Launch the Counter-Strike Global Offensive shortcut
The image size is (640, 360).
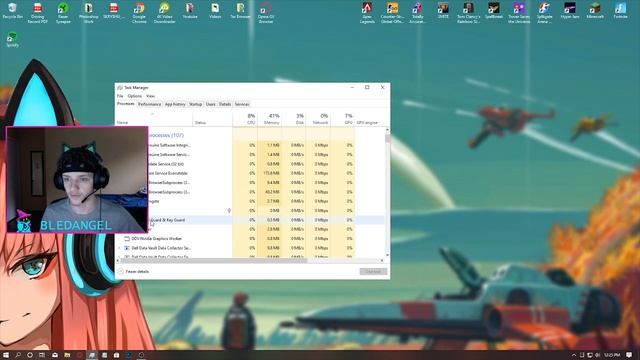[x=392, y=12]
